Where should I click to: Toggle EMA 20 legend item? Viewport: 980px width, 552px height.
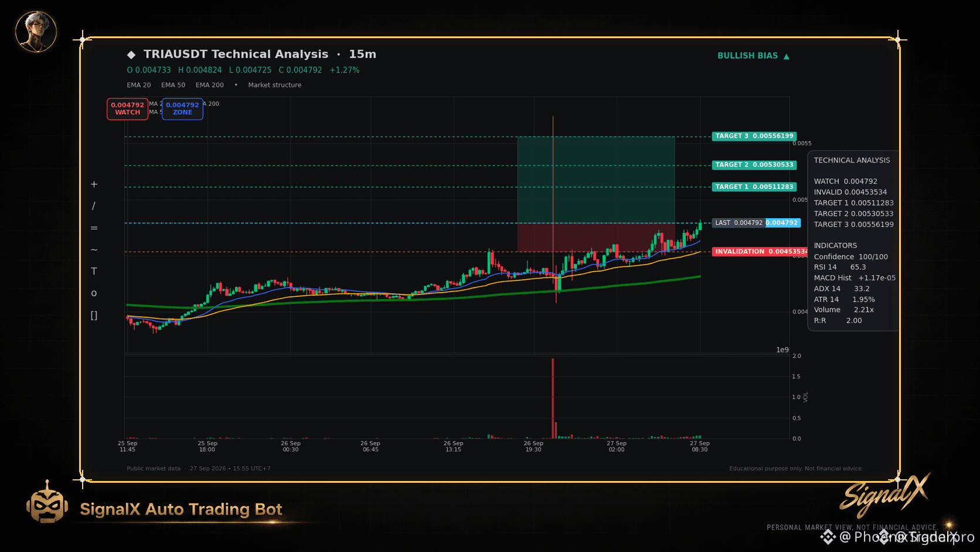click(139, 85)
